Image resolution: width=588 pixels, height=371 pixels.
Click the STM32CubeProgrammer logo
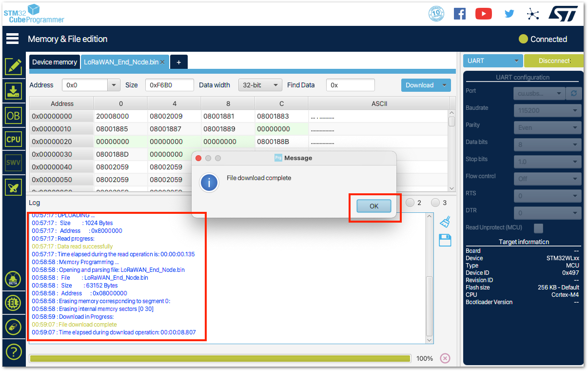pyautogui.click(x=34, y=13)
